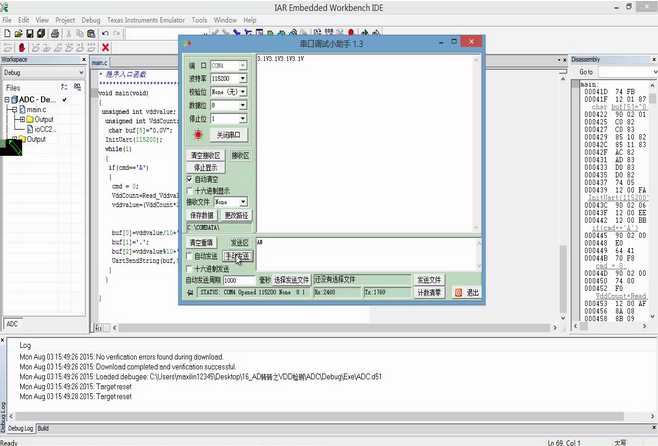Open the Project menu
Screen dimensions: 658x446
(65, 20)
